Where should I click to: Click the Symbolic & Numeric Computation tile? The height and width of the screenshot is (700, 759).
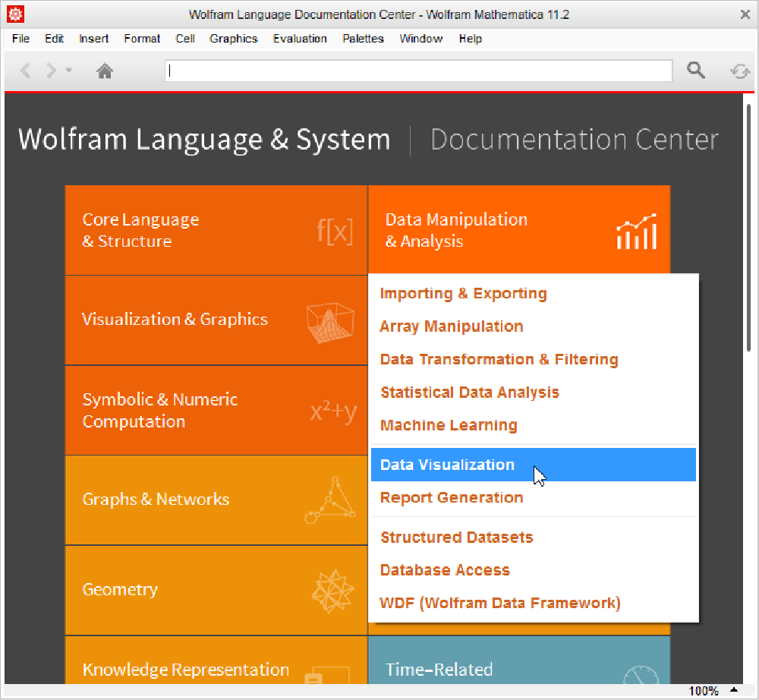(216, 411)
